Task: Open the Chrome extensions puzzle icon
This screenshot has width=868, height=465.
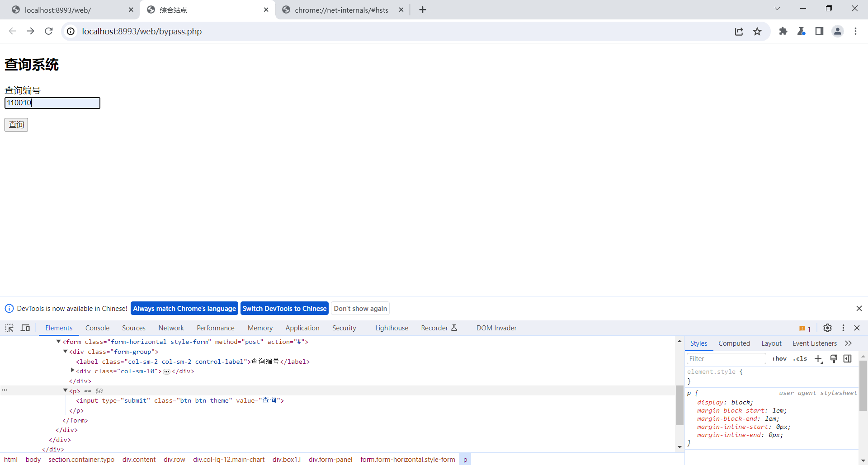Action: click(x=783, y=31)
